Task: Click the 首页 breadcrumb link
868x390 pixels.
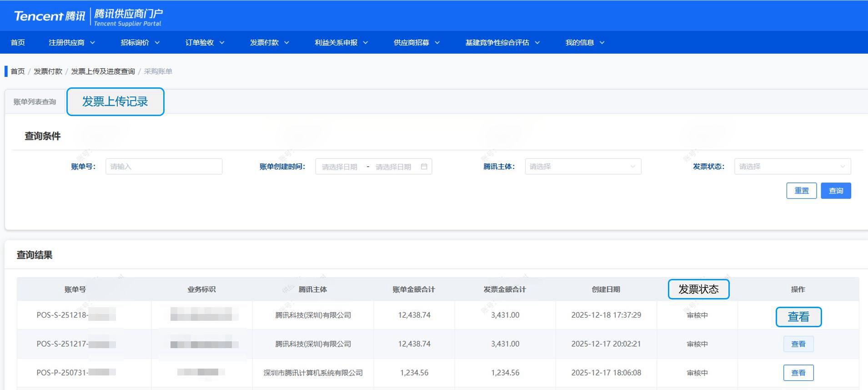Action: 18,71
